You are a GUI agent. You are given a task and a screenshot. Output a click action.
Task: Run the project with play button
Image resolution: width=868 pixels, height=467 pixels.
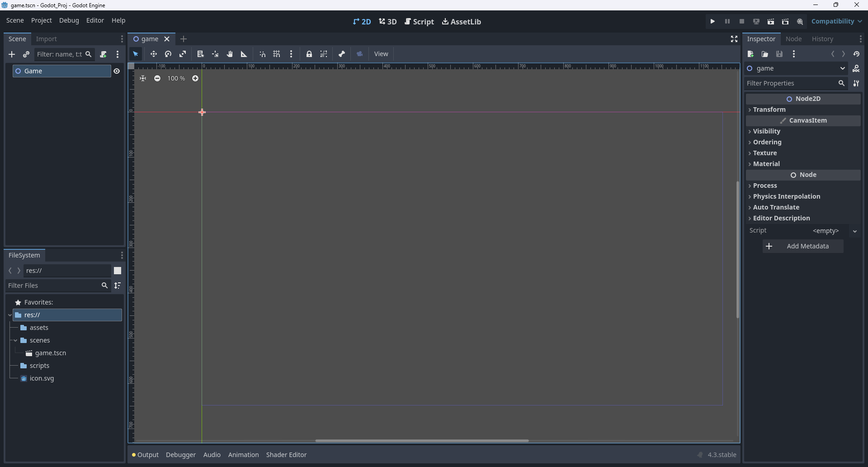click(713, 22)
